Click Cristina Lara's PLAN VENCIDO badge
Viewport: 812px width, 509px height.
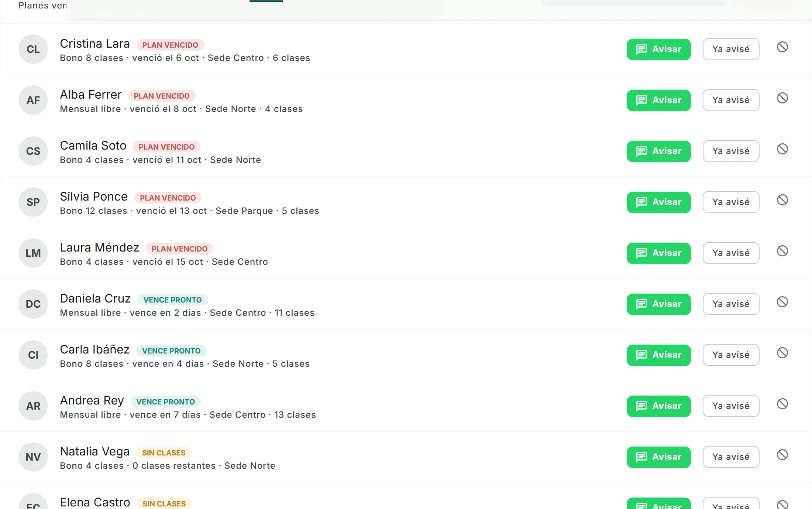pyautogui.click(x=170, y=45)
